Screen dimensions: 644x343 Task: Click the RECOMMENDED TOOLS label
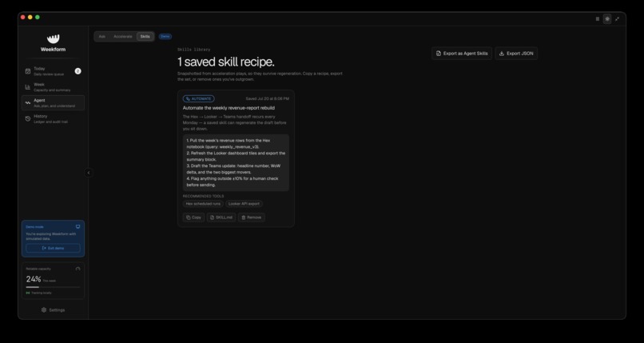coord(203,197)
